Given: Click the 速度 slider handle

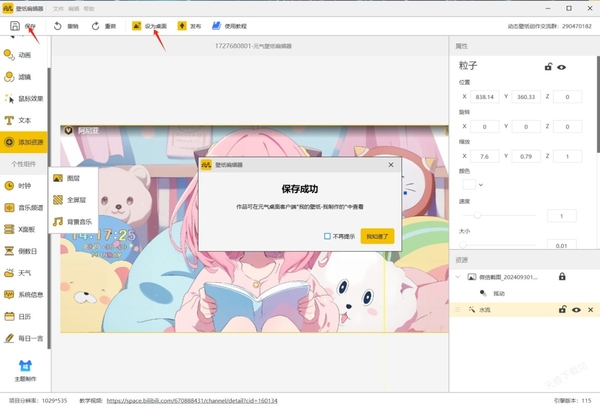Looking at the screenshot, I should pyautogui.click(x=477, y=215).
